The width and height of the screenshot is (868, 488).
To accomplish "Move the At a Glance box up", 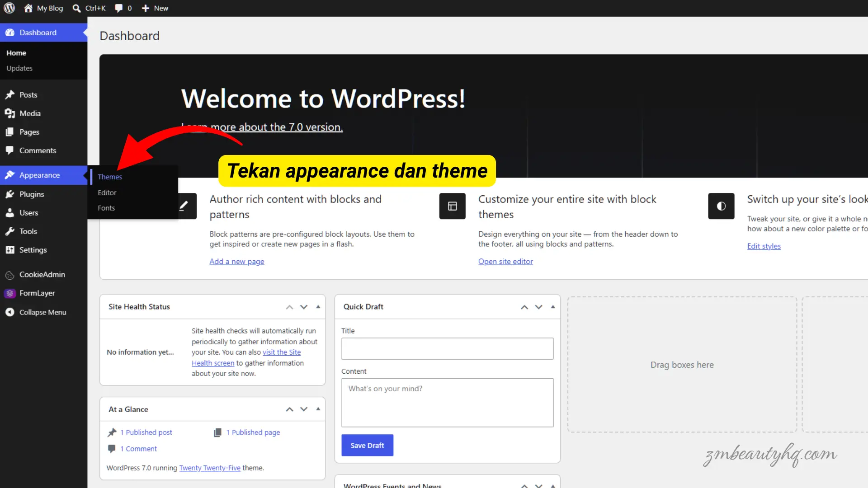I will [x=289, y=409].
